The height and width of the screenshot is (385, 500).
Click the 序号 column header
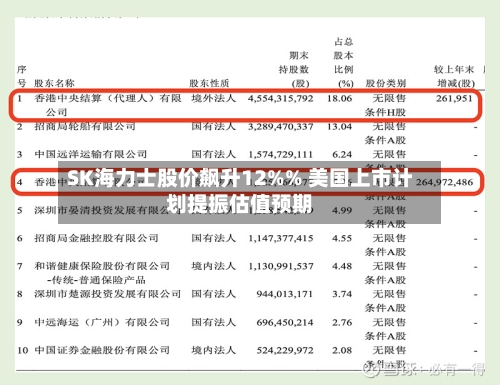click(x=22, y=76)
